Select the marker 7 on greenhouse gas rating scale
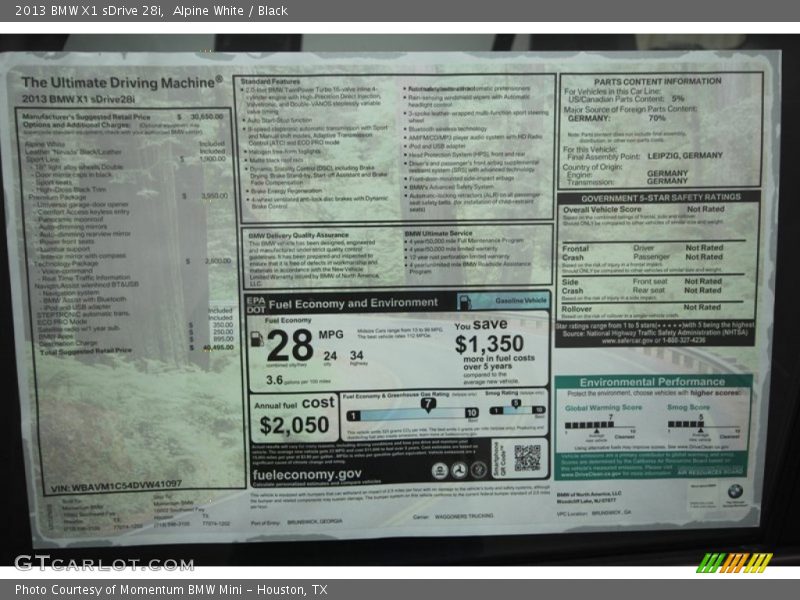This screenshot has height=600, width=800. pyautogui.click(x=428, y=405)
